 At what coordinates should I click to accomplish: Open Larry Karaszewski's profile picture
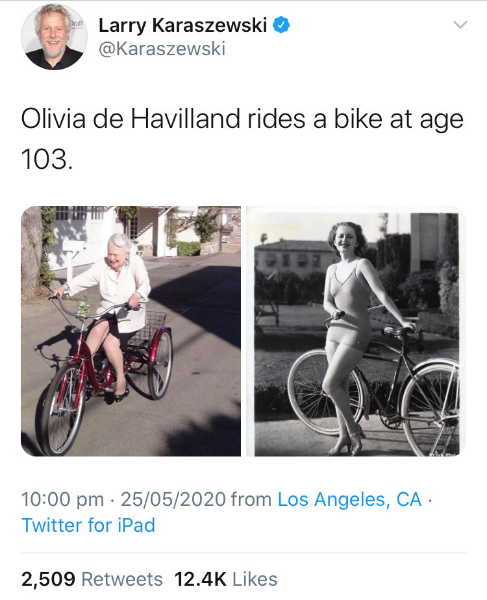(54, 36)
